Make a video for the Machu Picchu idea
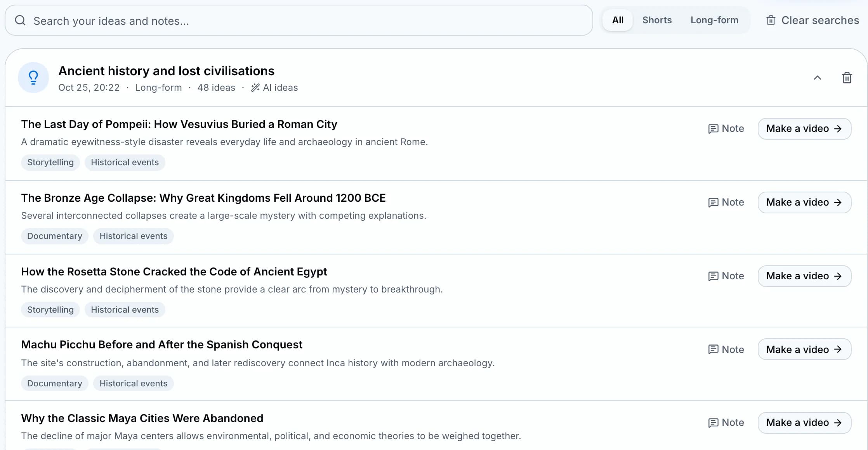The height and width of the screenshot is (450, 868). [x=804, y=350]
